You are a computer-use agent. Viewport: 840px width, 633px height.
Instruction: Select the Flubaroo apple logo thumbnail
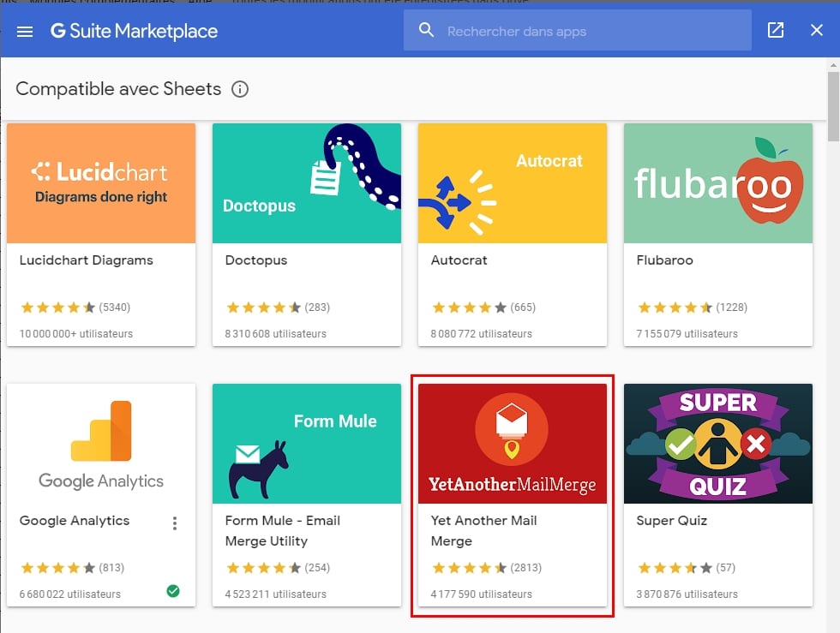click(718, 183)
